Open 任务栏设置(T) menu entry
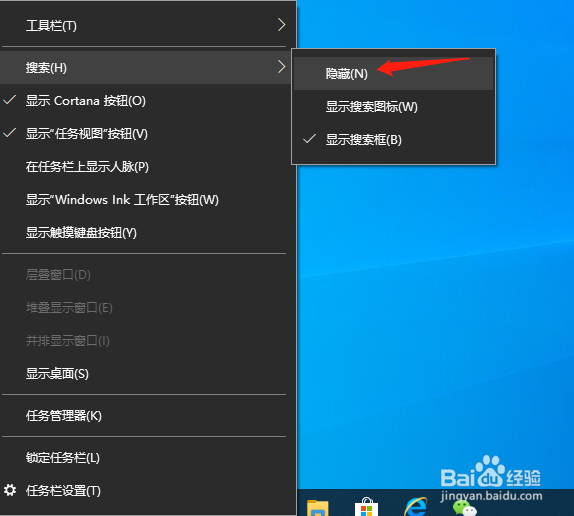The image size is (574, 516). tap(148, 491)
